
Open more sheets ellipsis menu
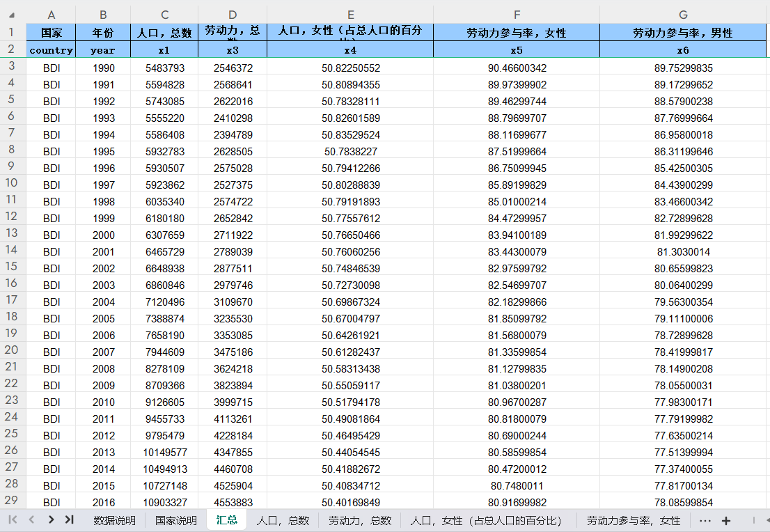coord(705,521)
